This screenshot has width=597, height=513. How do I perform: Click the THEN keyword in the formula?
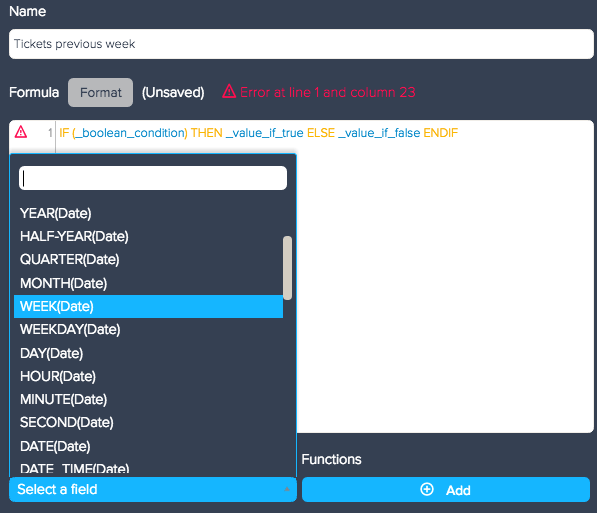[x=207, y=133]
